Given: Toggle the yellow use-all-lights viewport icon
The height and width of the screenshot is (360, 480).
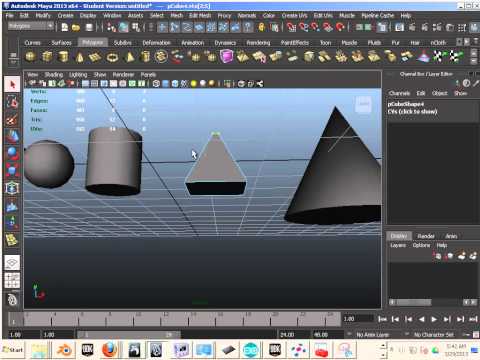Looking at the screenshot, I should (x=194, y=84).
